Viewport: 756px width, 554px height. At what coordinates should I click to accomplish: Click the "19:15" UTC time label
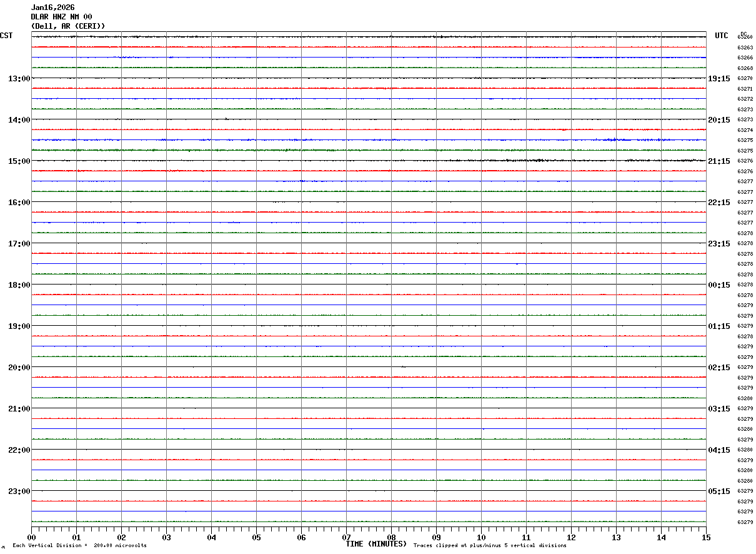pos(719,78)
